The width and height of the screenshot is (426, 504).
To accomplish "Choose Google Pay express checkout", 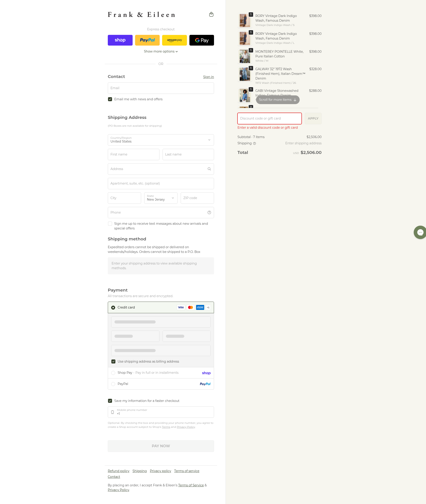I will (201, 40).
